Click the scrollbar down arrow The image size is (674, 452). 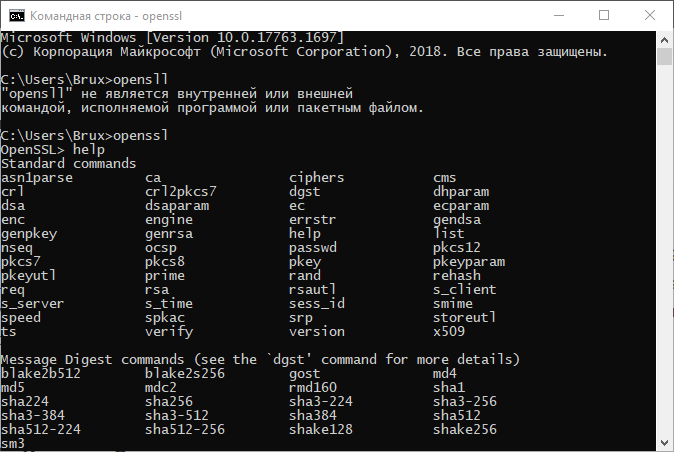665,443
